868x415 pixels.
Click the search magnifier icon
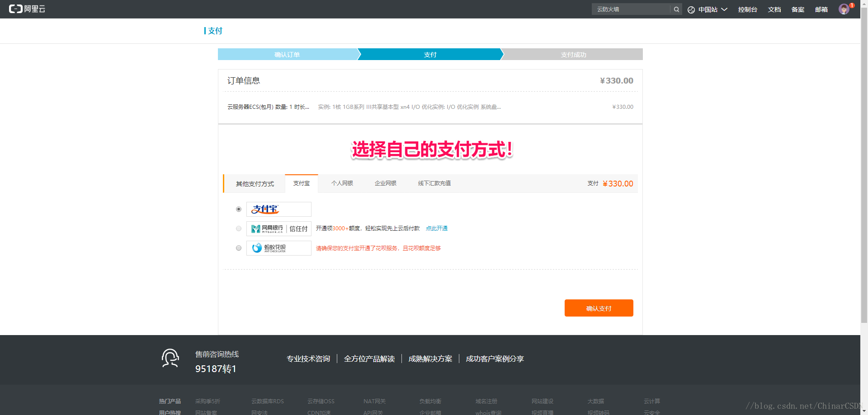[676, 9]
